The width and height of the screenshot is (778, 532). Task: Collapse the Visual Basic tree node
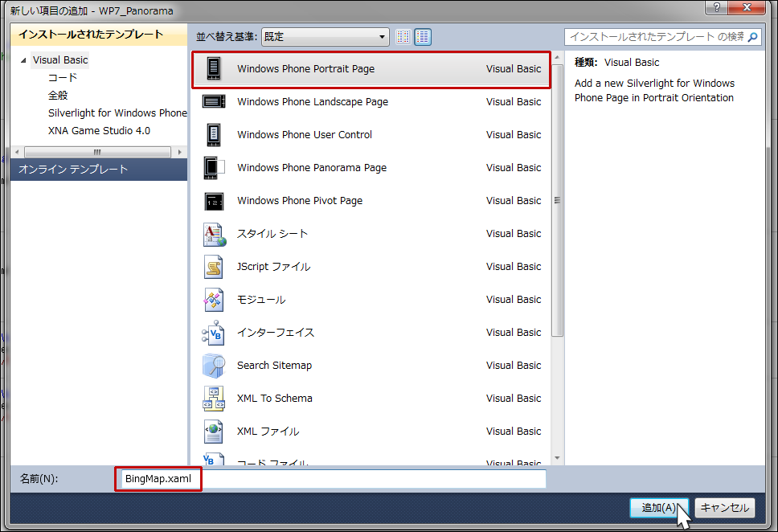[23, 60]
